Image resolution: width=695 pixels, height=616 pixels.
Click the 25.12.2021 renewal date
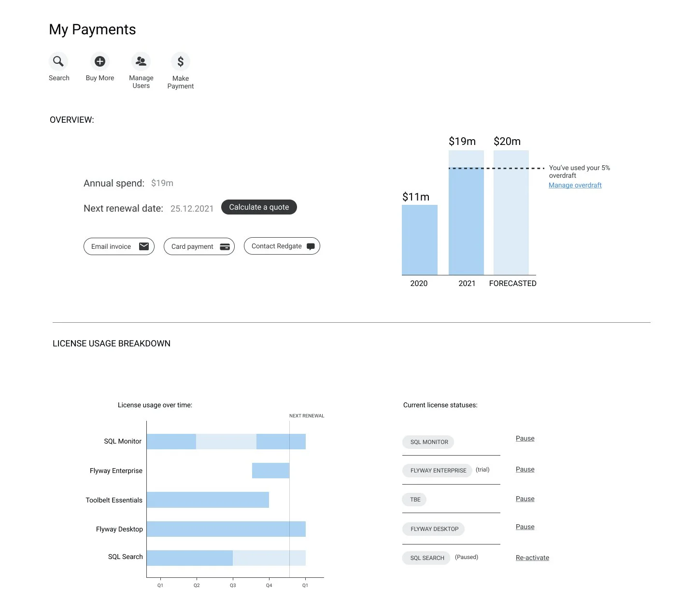pos(192,209)
